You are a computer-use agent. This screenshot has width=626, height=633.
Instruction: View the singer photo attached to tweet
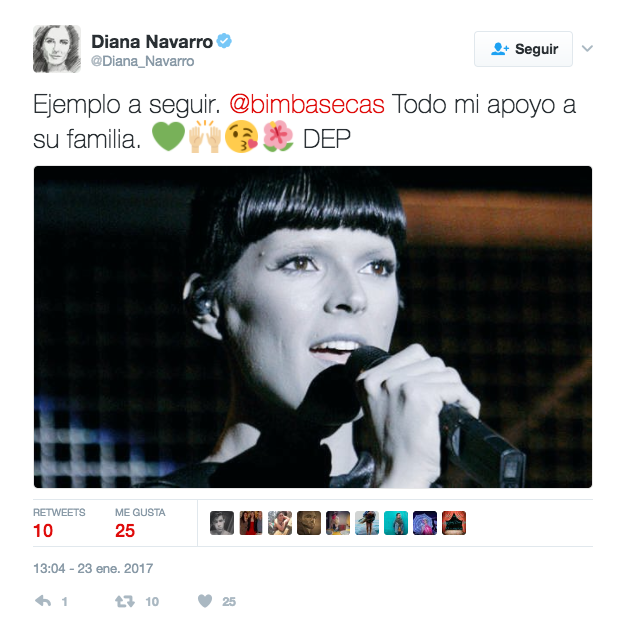(313, 327)
